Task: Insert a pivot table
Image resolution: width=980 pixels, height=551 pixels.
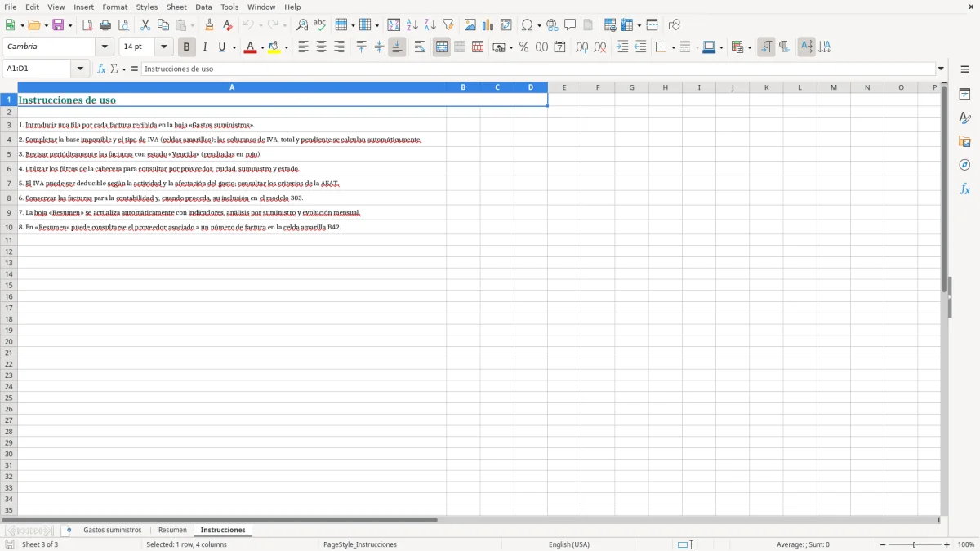Action: (506, 25)
